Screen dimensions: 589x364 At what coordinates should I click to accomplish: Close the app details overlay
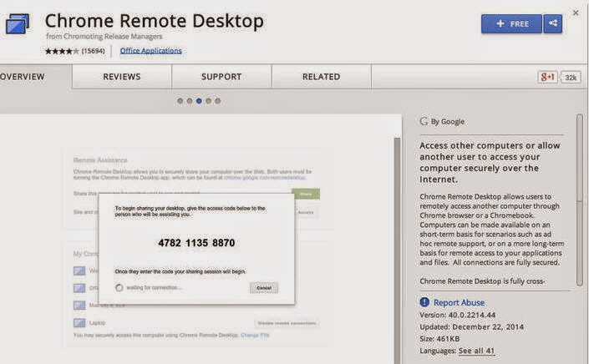coord(576,13)
